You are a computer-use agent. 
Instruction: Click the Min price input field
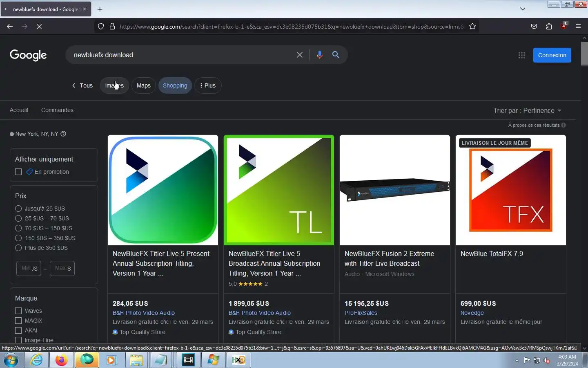tap(29, 268)
